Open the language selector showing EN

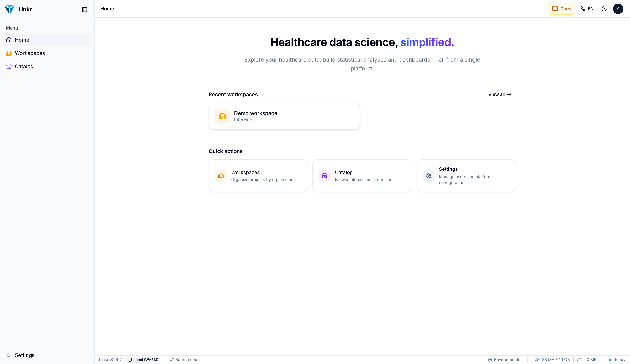[x=586, y=9]
